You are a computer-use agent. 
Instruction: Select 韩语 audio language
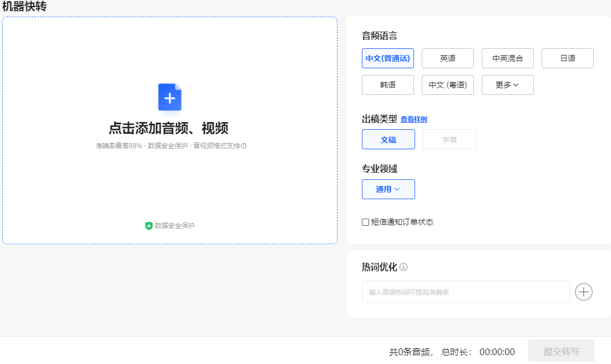point(388,84)
